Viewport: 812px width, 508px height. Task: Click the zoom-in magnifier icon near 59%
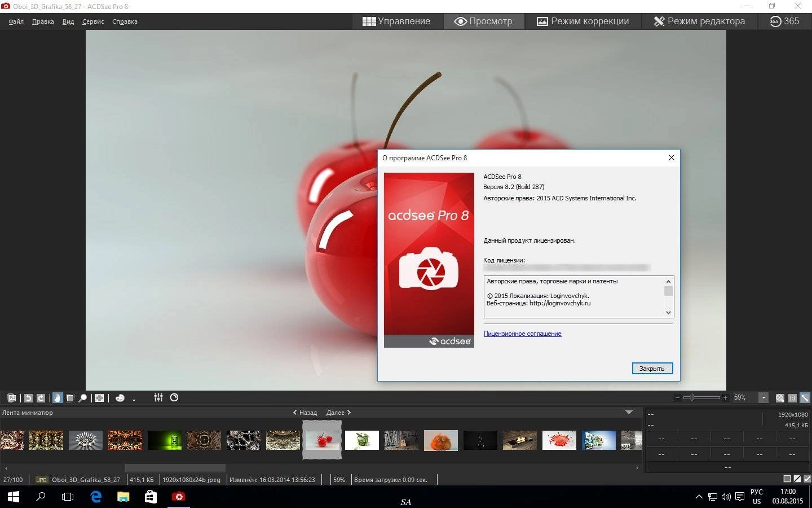coord(780,398)
